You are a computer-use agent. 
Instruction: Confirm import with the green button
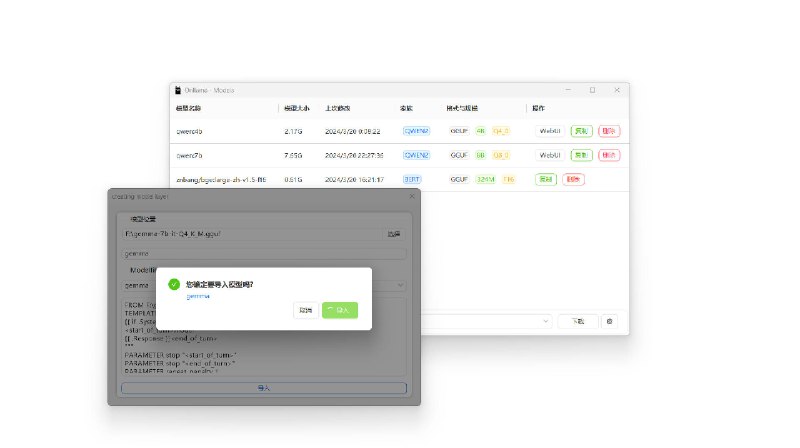[339, 311]
